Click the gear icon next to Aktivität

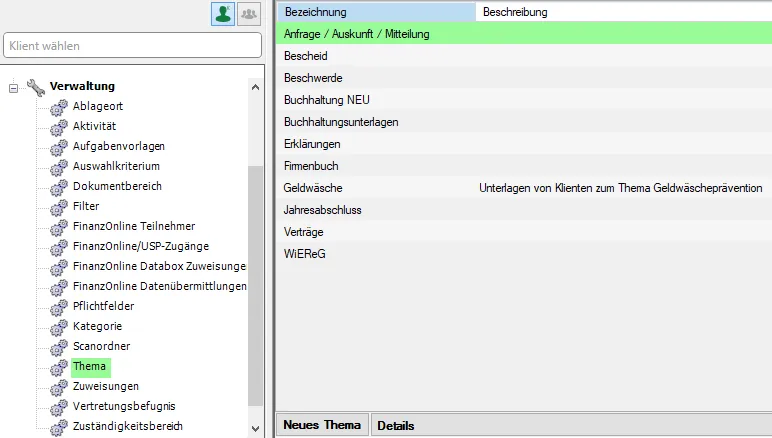pyautogui.click(x=59, y=127)
